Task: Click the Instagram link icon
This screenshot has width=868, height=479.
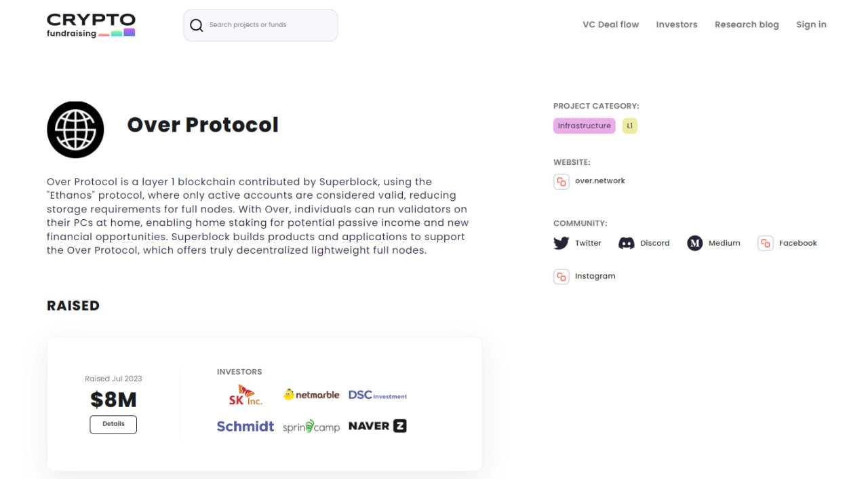Action: click(x=561, y=276)
